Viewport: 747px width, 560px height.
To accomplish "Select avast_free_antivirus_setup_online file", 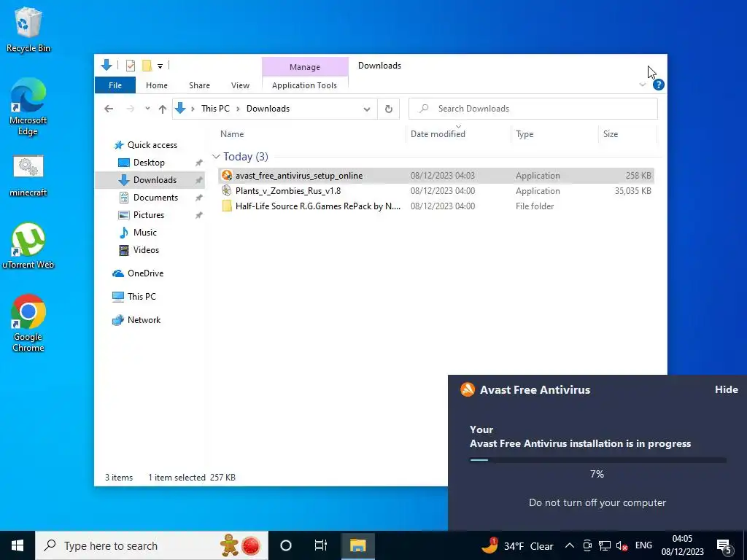I will click(436, 176).
